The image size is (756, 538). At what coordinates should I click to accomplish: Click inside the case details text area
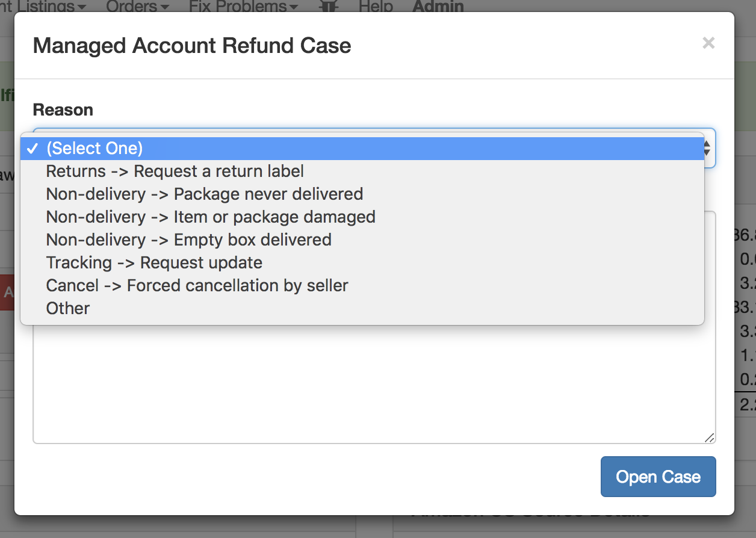[374, 385]
